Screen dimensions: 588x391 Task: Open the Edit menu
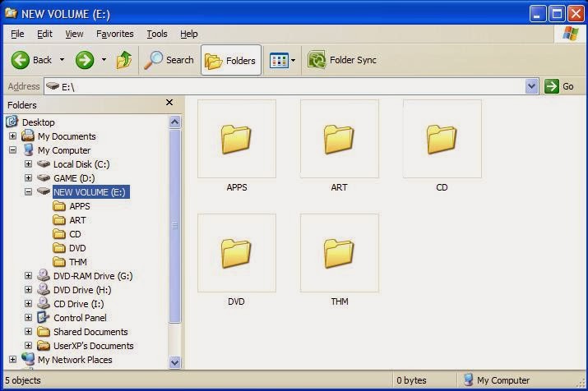(44, 34)
